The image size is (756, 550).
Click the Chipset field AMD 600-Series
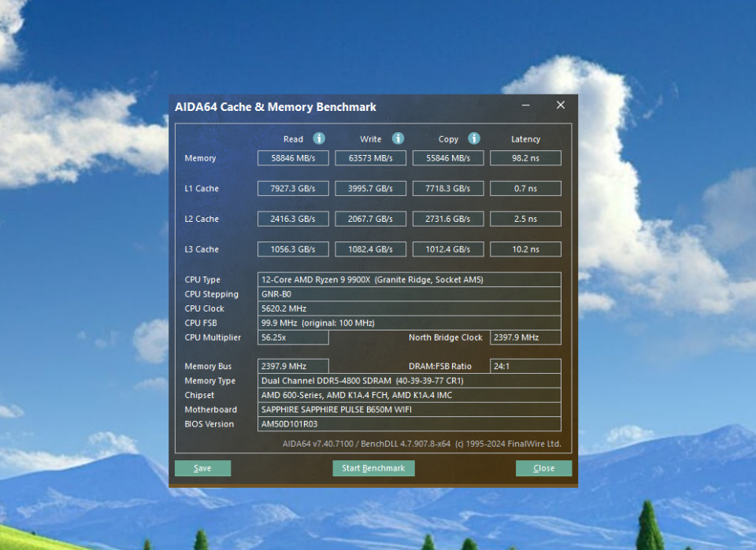[409, 395]
